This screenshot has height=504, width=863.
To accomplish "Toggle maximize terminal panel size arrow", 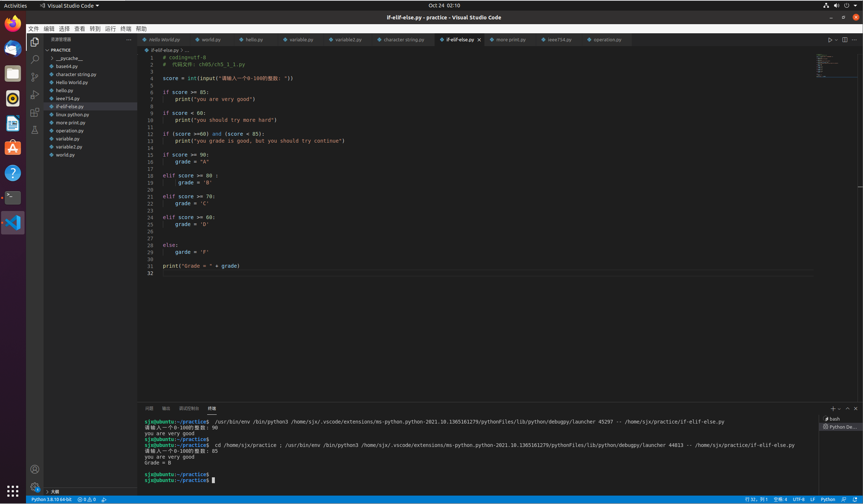I will click(x=848, y=409).
